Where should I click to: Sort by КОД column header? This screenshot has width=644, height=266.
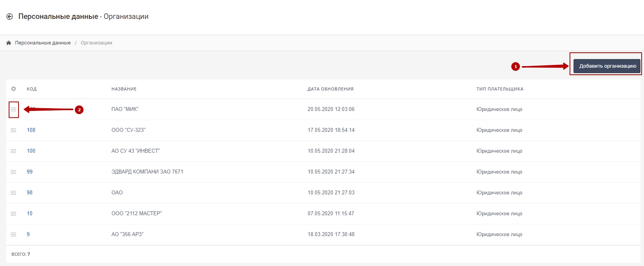coord(32,89)
